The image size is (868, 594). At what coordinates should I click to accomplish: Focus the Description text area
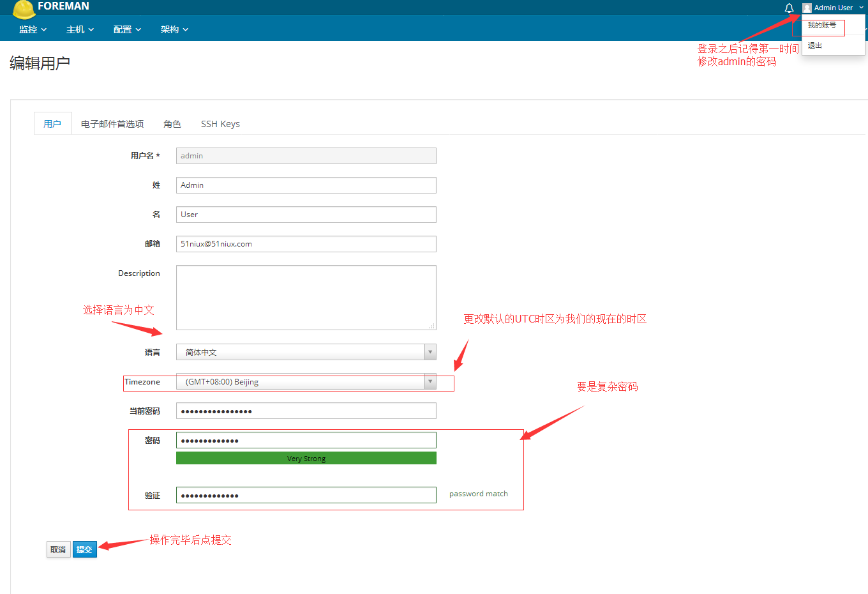306,298
